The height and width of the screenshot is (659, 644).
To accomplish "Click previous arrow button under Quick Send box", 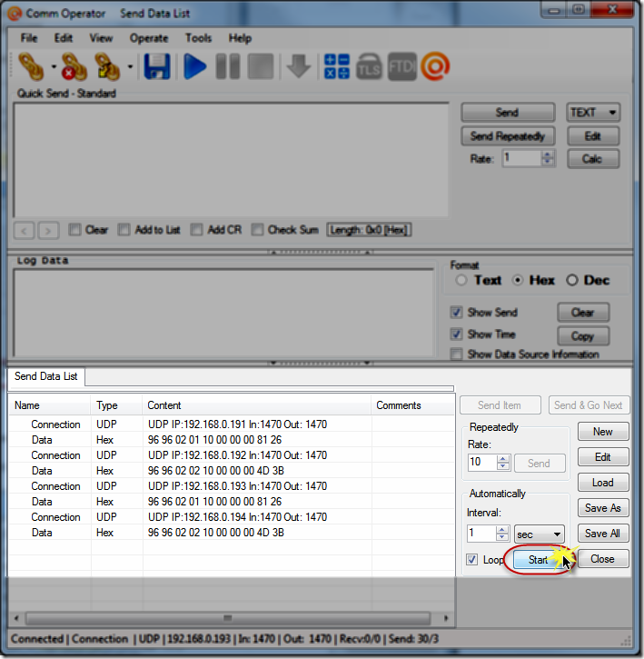I will (x=24, y=230).
